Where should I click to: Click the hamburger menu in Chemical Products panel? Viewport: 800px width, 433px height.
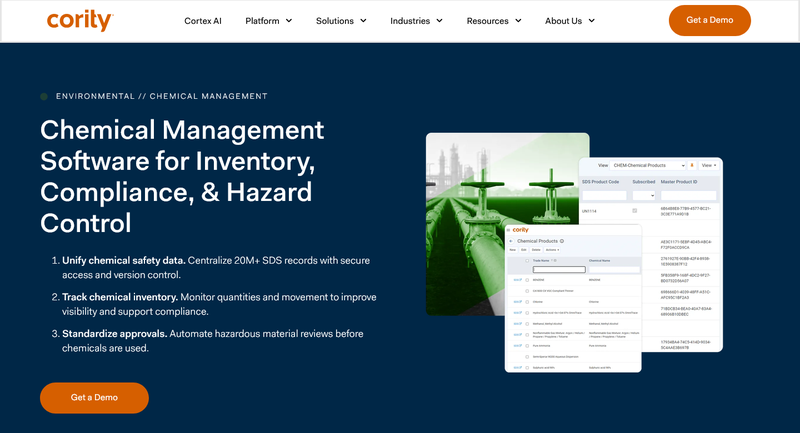pos(508,230)
